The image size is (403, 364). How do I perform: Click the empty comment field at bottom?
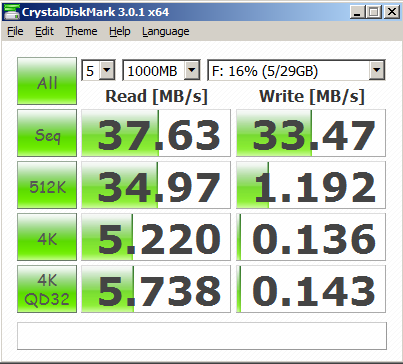202,336
